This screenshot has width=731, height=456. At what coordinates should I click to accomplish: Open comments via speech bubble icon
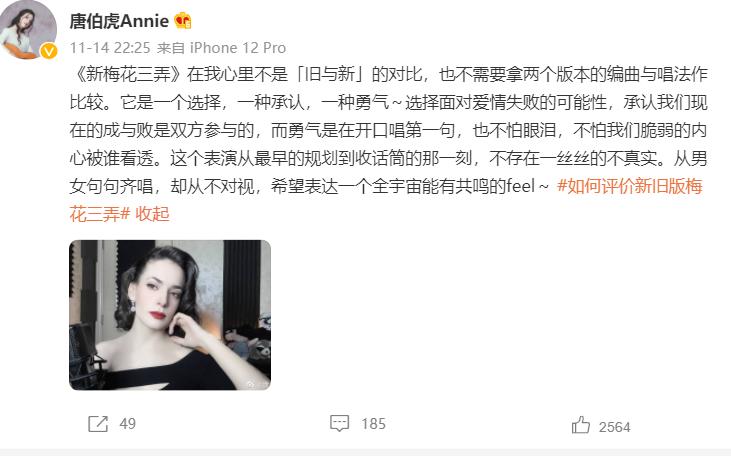(339, 423)
